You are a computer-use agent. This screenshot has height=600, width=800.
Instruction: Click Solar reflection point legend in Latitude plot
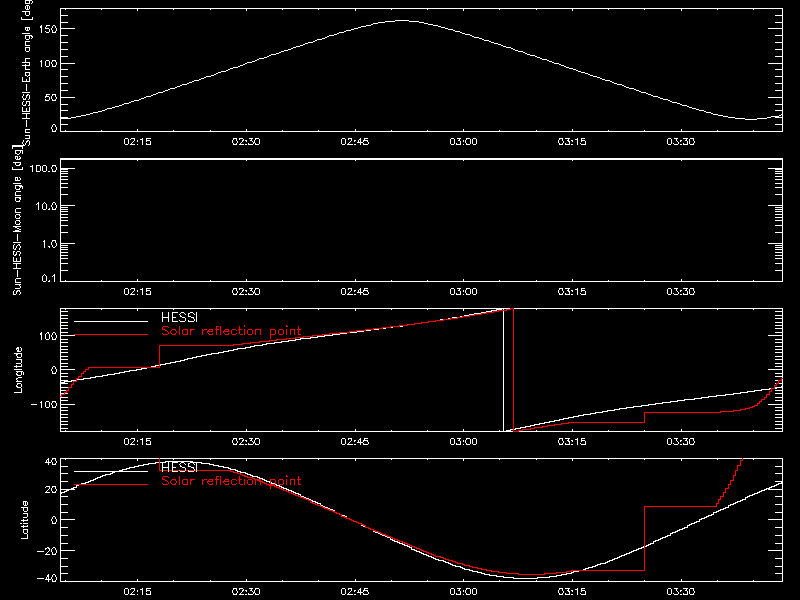click(231, 481)
